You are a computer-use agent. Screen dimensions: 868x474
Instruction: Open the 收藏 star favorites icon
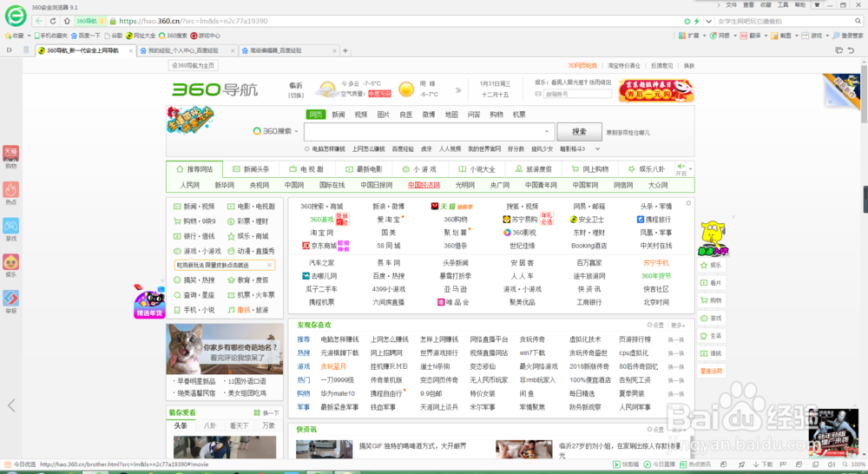pos(8,36)
